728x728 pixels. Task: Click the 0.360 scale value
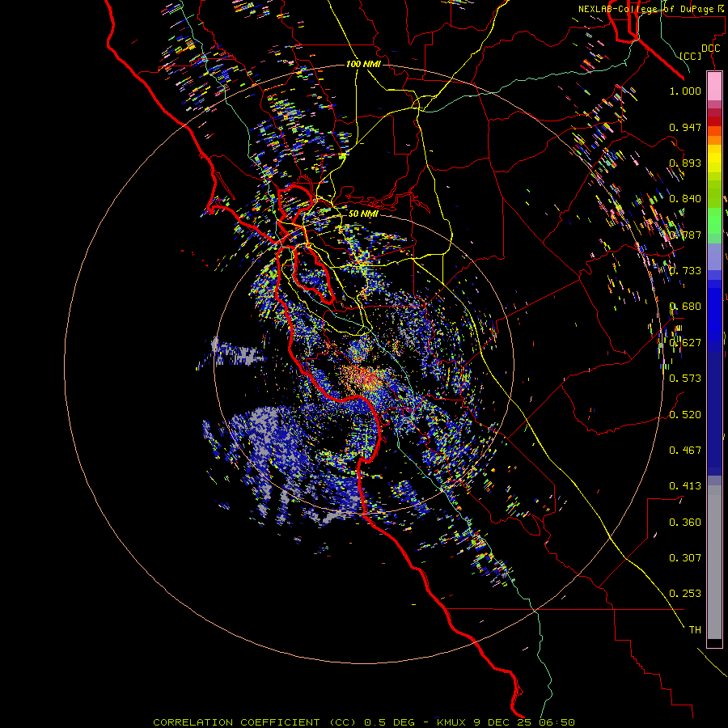(x=685, y=523)
